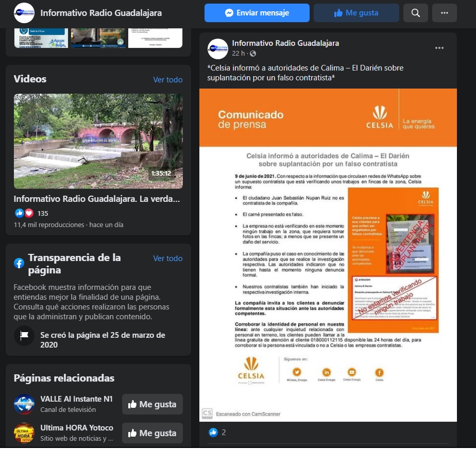This screenshot has height=449, width=476.
Task: Click the 1:35:12 video duration badge
Action: point(161,174)
